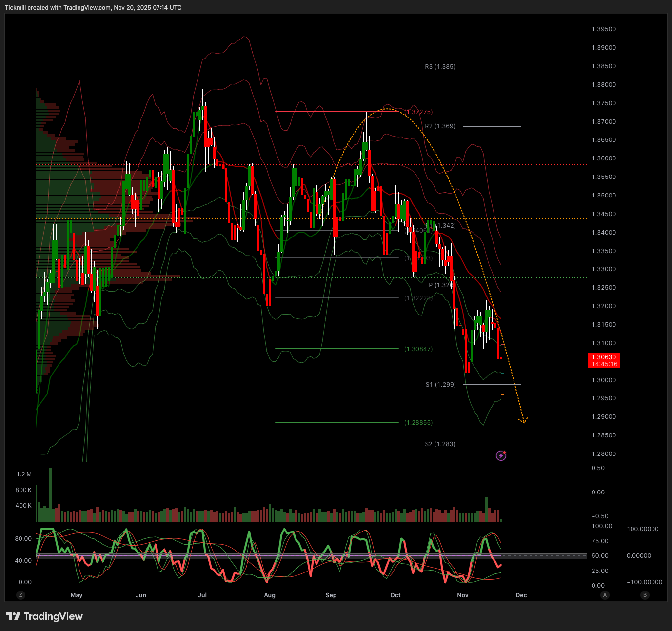Toggle the A scale badge
672x631 pixels.
click(605, 595)
